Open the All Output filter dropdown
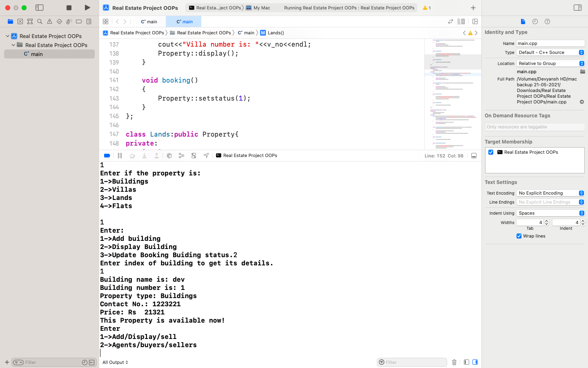This screenshot has height=368, width=588. coord(115,362)
